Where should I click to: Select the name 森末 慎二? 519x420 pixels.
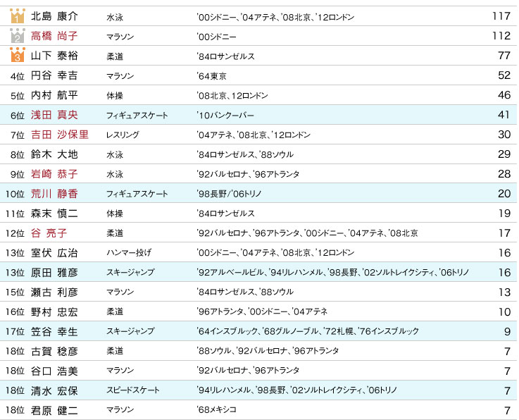pyautogui.click(x=54, y=213)
